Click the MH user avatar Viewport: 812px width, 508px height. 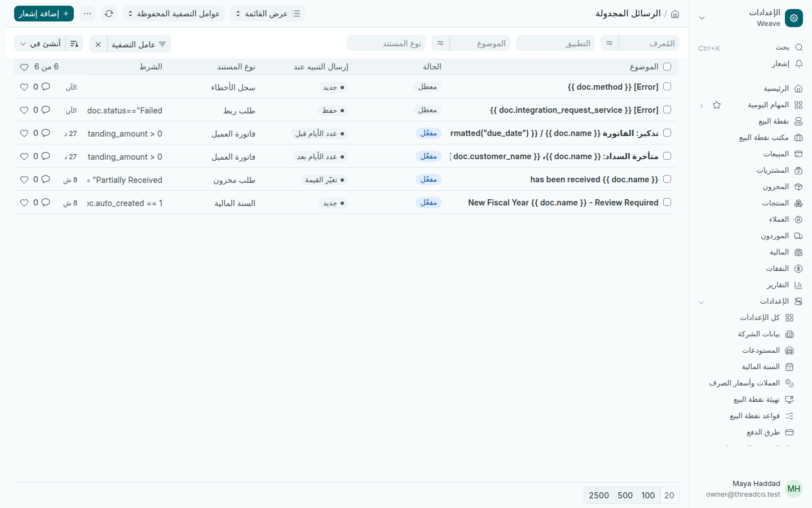(x=794, y=489)
